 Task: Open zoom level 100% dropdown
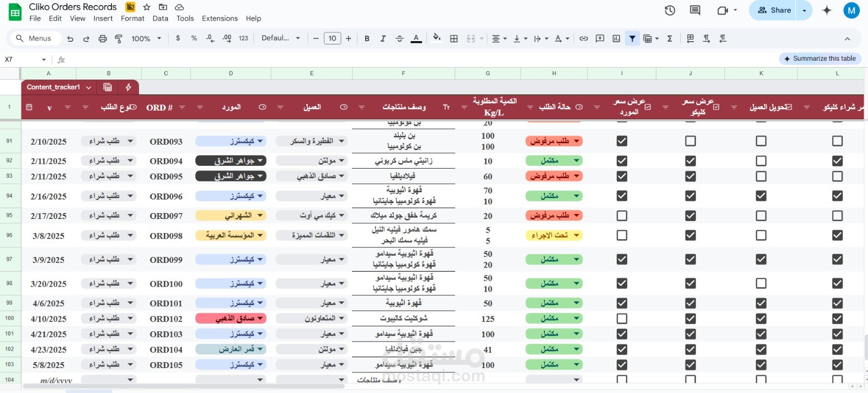pyautogui.click(x=146, y=38)
